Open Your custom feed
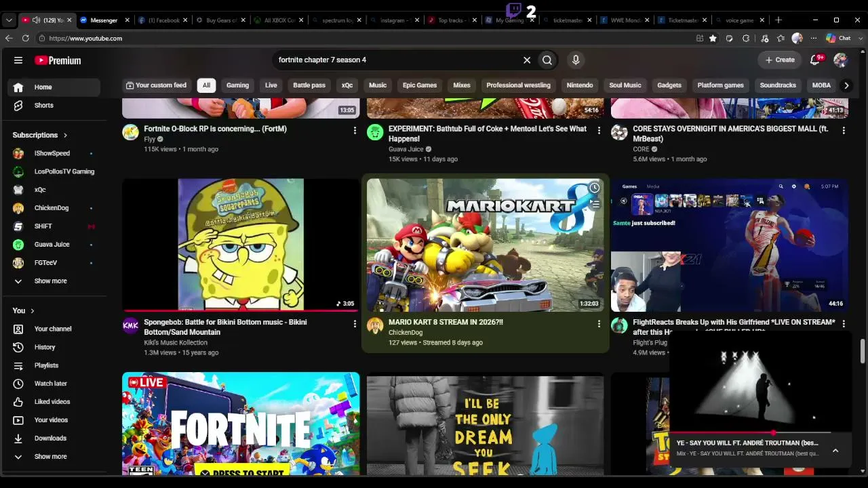Image resolution: width=868 pixels, height=488 pixels. tap(156, 85)
